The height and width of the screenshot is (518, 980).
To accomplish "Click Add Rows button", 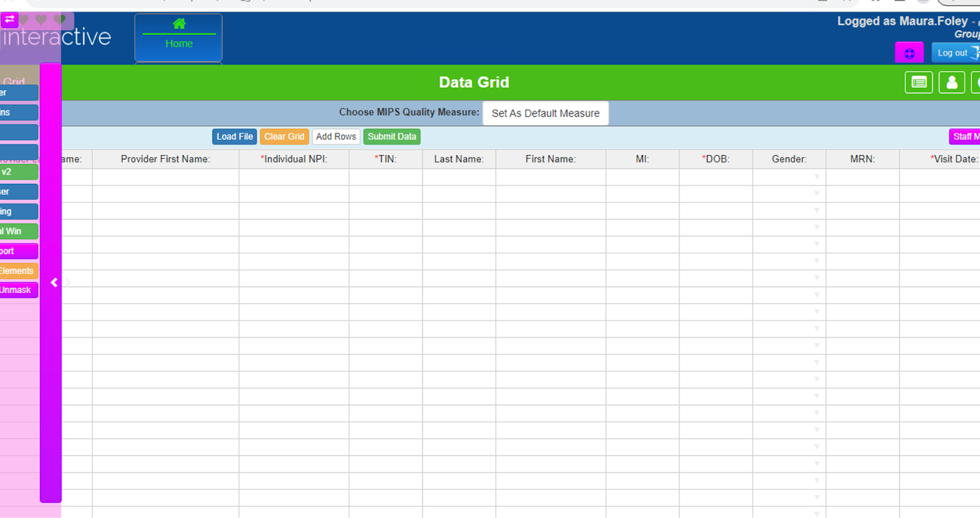I will [336, 137].
